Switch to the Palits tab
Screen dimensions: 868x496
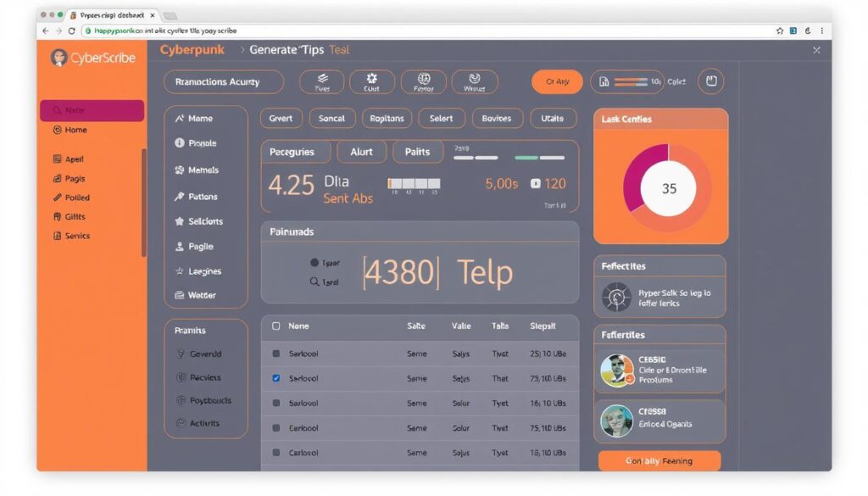pyautogui.click(x=417, y=152)
